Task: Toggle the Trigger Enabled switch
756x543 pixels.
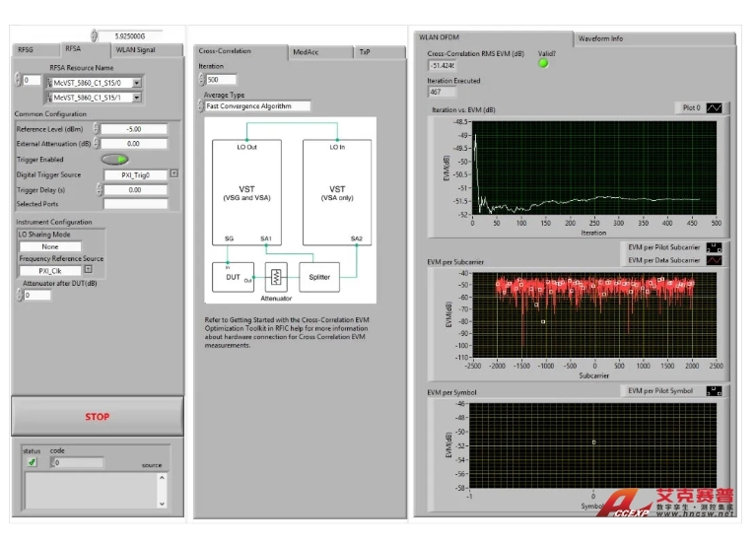Action: (115, 159)
